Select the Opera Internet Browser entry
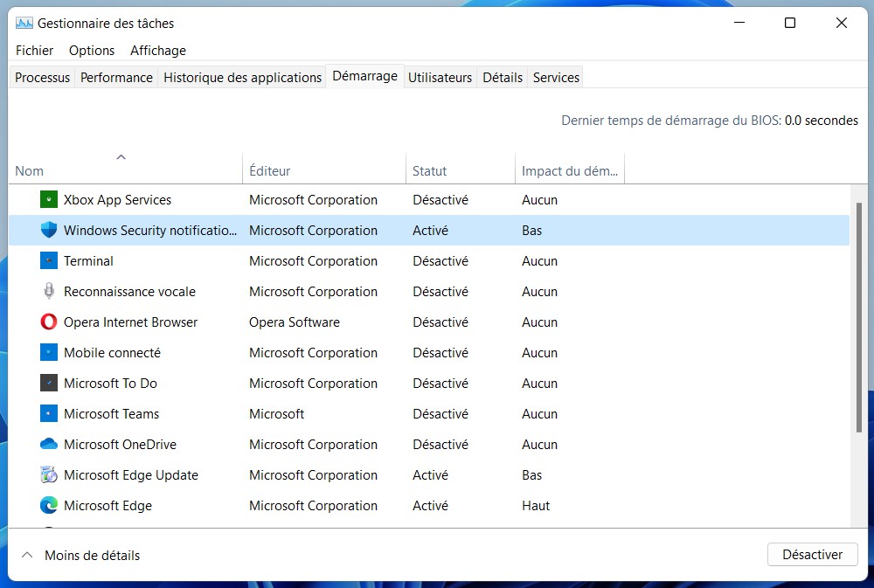Viewport: 874px width, 588px height. (x=130, y=322)
